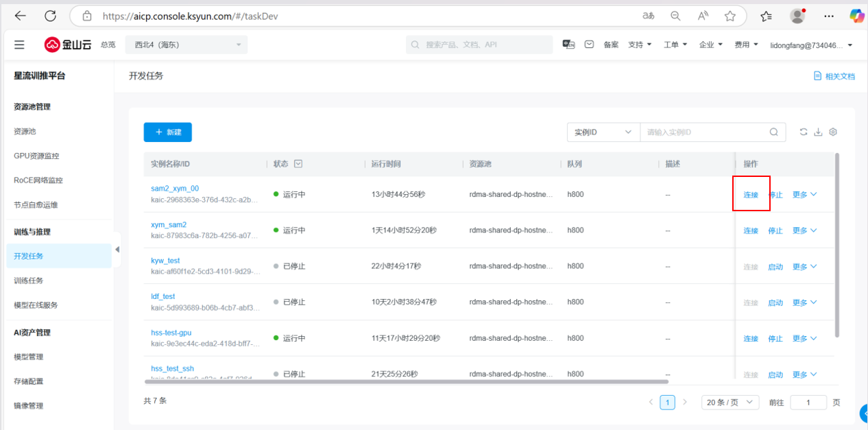
Task: Select 训练任务 in the left sidebar
Action: (x=28, y=280)
